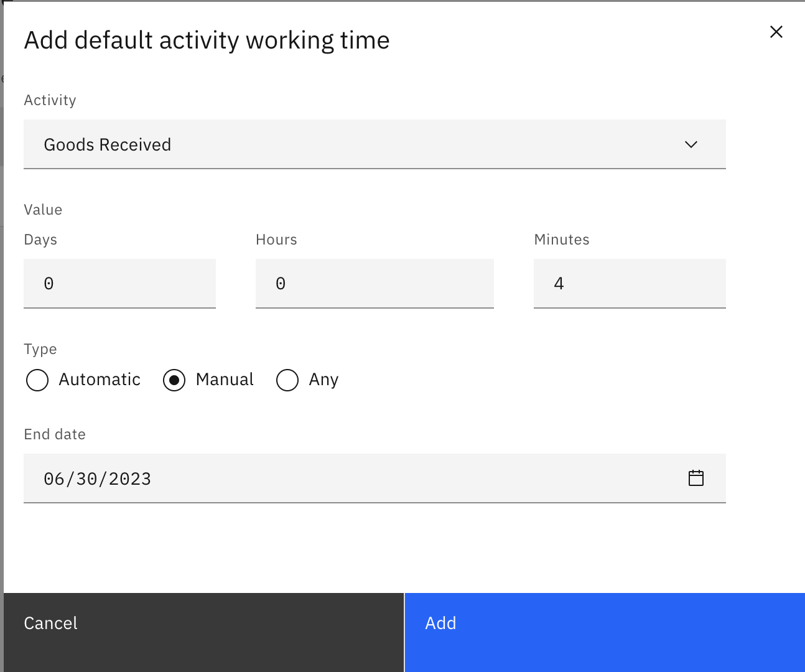Screen dimensions: 805x672
Task: Click the Days label text
Action: pos(40,240)
